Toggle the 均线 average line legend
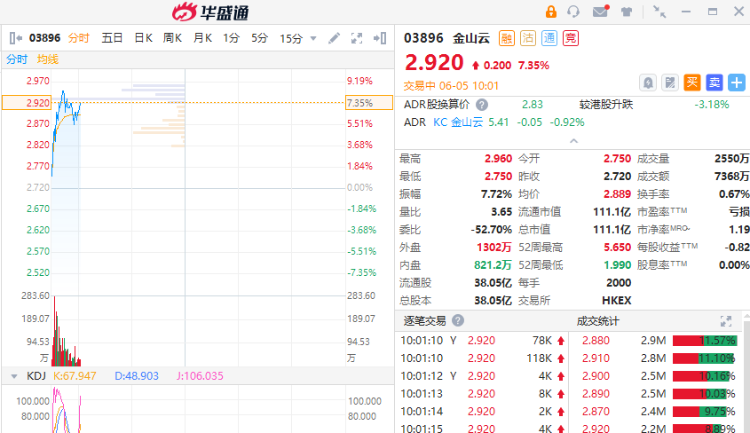The height and width of the screenshot is (433, 750). 48,59
